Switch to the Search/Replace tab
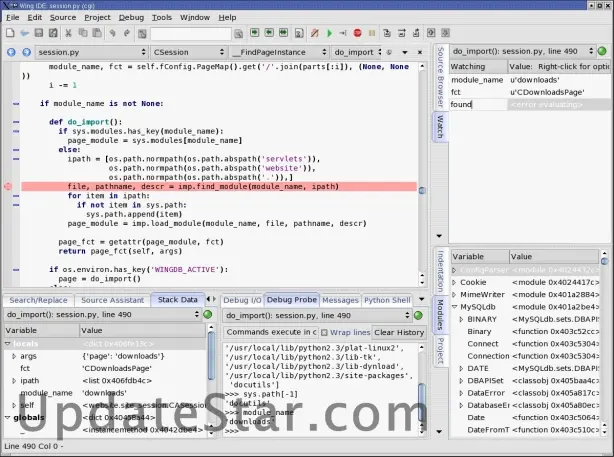This screenshot has height=457, width=614. click(38, 300)
